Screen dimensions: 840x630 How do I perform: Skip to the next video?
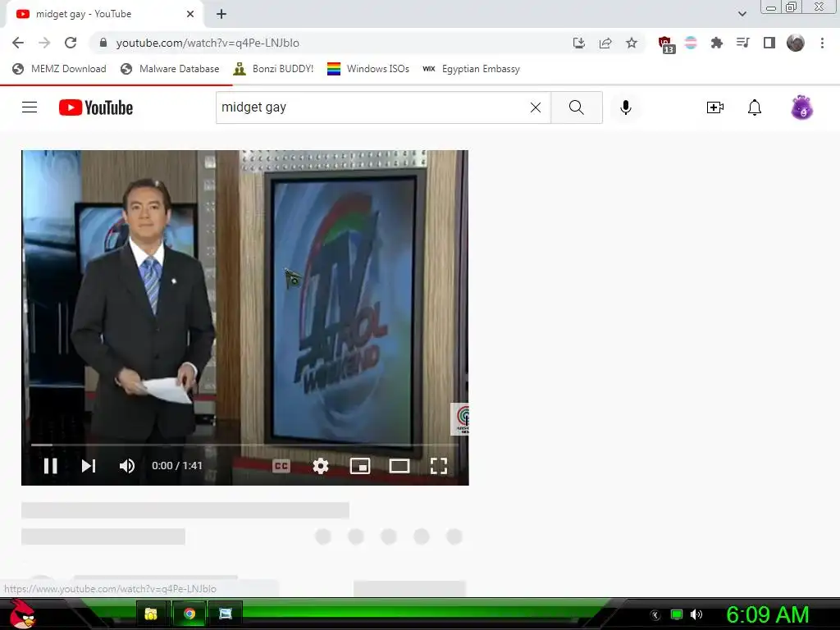pyautogui.click(x=89, y=466)
